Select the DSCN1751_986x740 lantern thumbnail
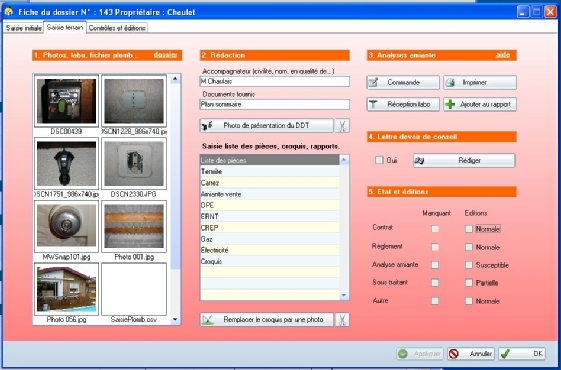 pos(66,164)
